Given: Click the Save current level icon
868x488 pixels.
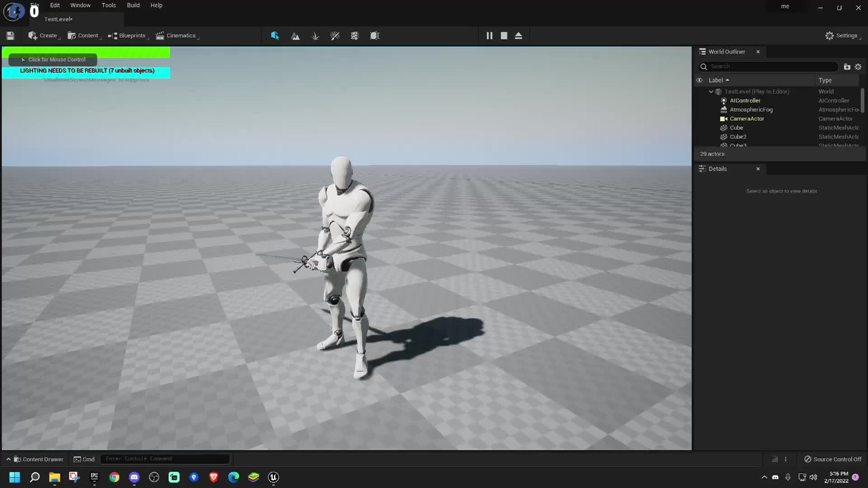Looking at the screenshot, I should coord(10,36).
